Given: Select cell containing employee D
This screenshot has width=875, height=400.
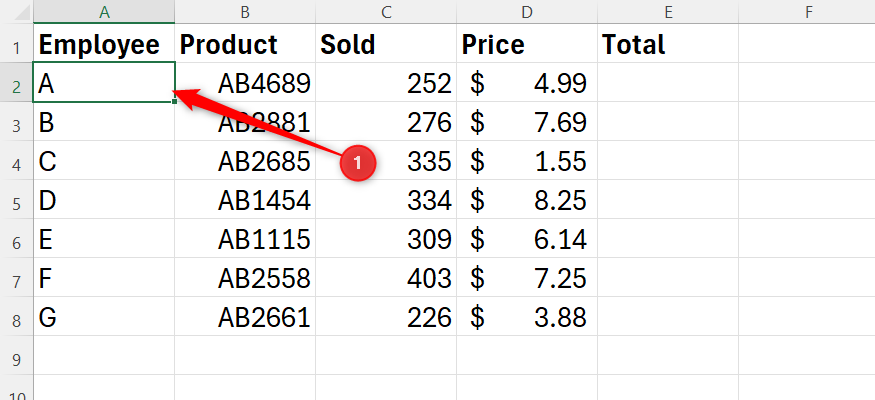Looking at the screenshot, I should point(104,200).
